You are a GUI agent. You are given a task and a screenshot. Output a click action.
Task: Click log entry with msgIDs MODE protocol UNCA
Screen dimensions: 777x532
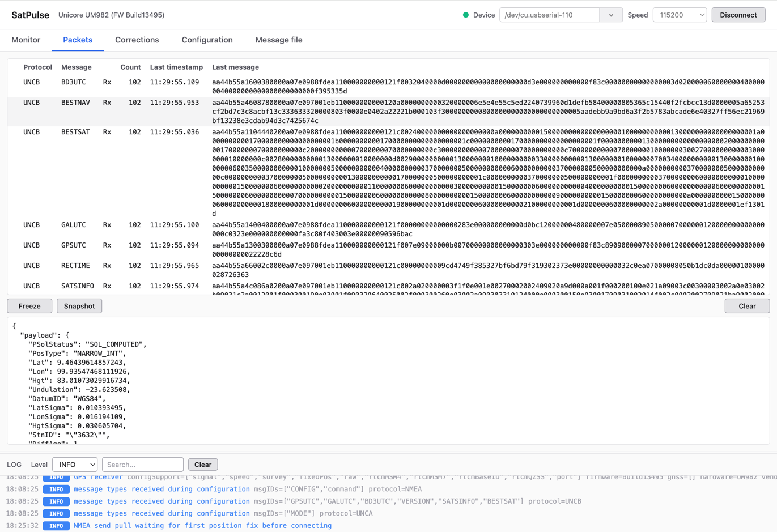coord(223,513)
